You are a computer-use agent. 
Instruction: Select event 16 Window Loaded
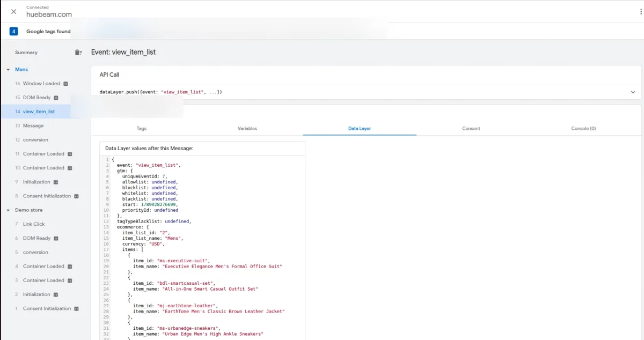pos(42,84)
